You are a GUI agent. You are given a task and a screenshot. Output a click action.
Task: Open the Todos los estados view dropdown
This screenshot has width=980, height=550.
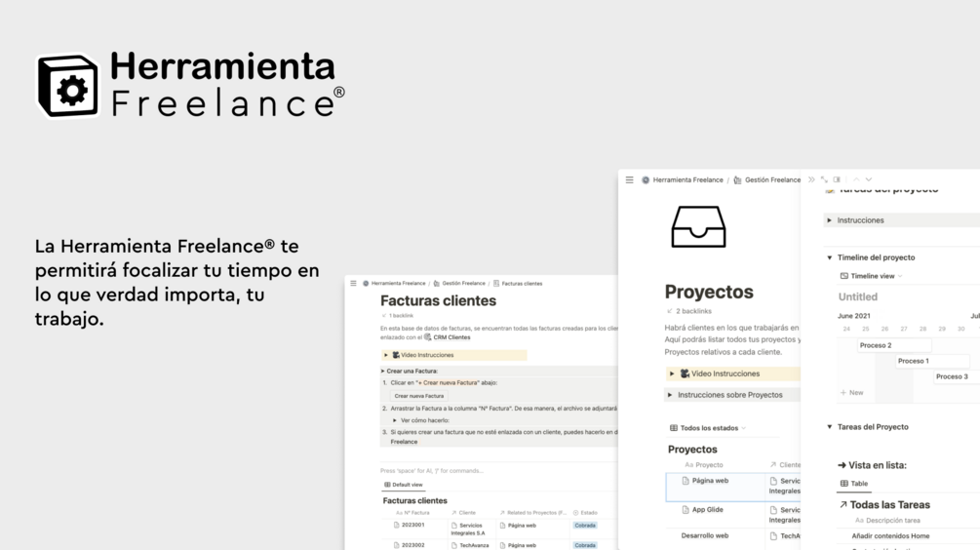pyautogui.click(x=708, y=428)
